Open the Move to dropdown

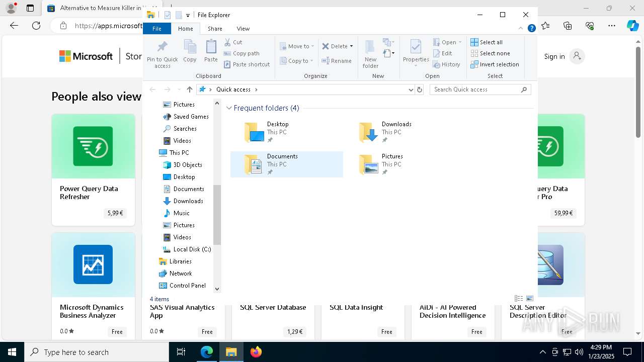[x=297, y=46]
